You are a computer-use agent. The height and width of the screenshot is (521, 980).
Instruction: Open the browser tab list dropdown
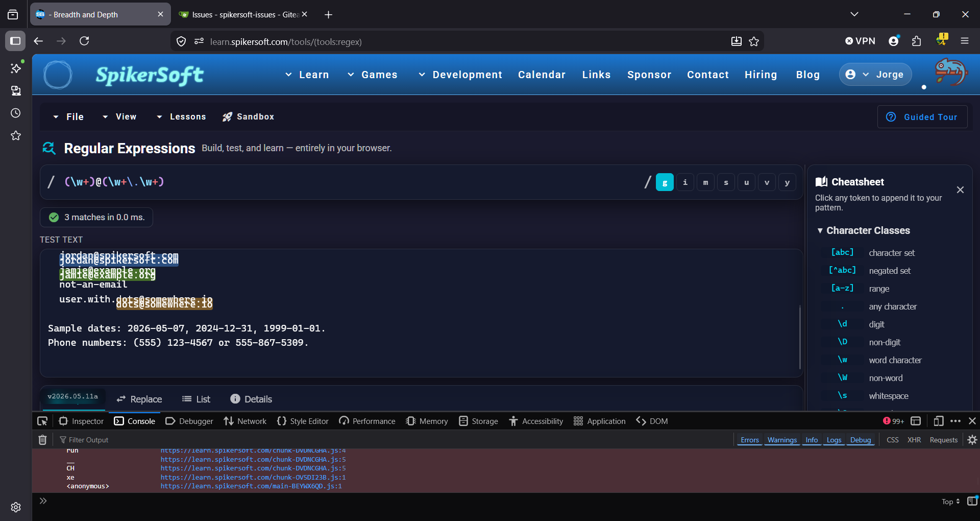click(854, 14)
